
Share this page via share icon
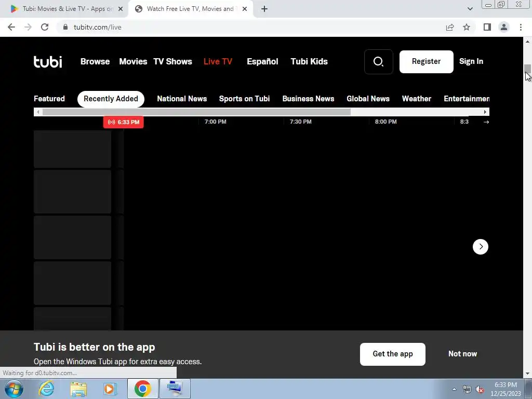(x=450, y=27)
